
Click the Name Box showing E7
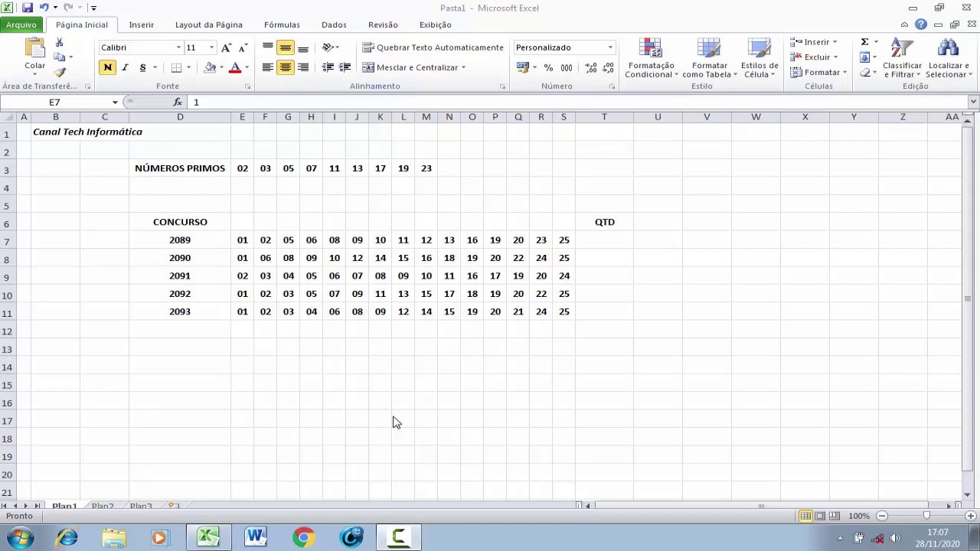[54, 102]
